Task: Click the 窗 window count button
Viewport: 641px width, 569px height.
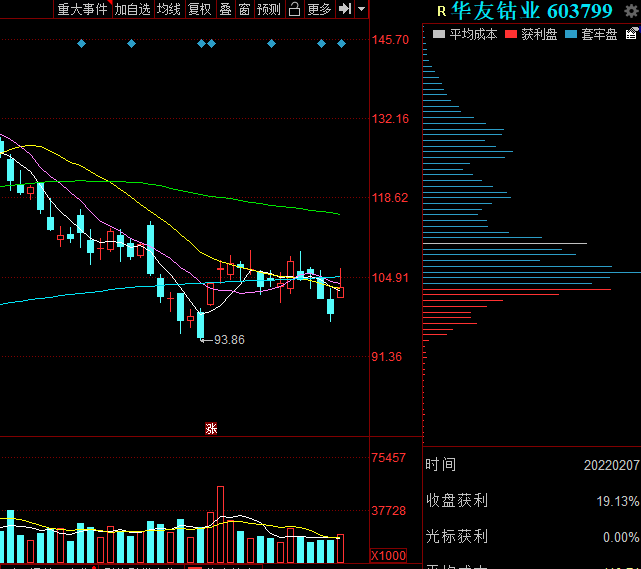Action: tap(244, 9)
